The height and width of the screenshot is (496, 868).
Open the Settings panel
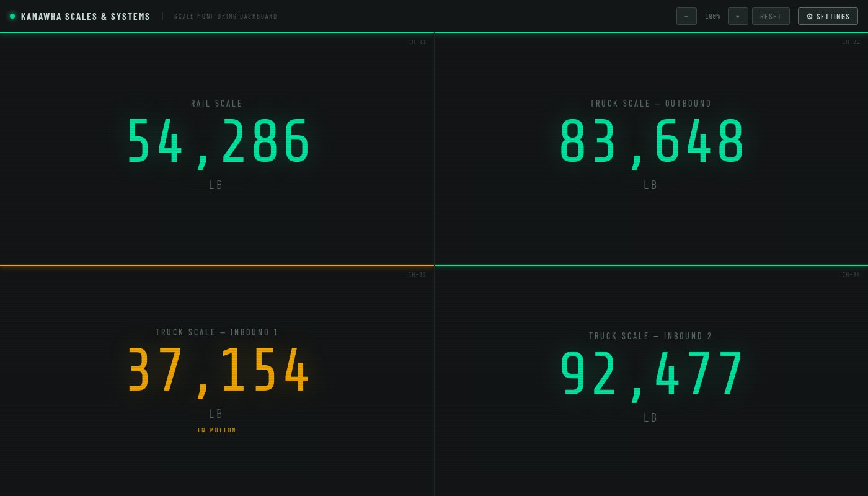828,16
